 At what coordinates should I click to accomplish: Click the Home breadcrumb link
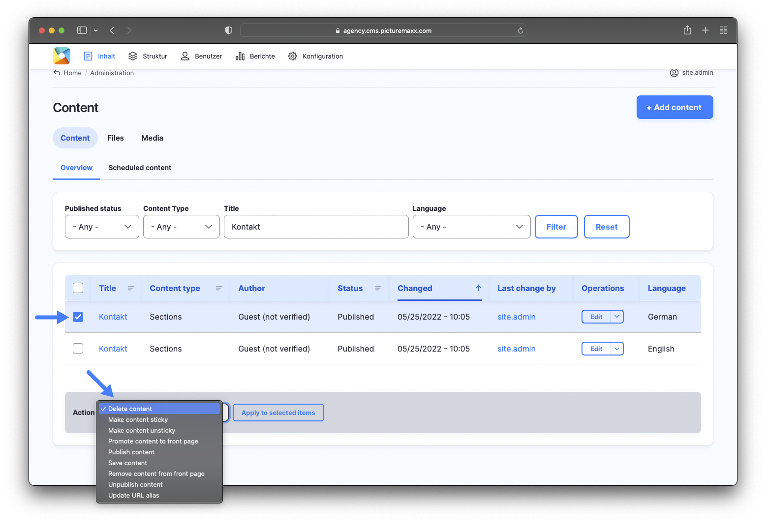point(73,73)
